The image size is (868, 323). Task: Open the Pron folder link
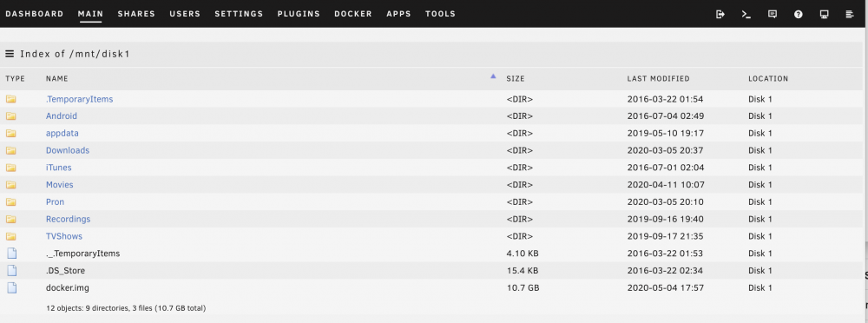(x=55, y=202)
